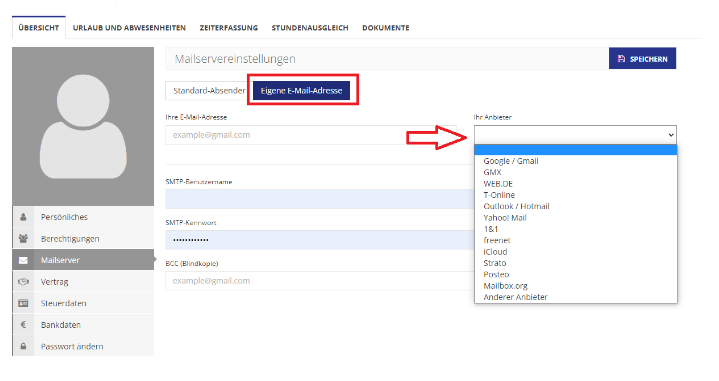This screenshot has width=719, height=381.
Task: Click the euro icon beside Bankdaten
Action: (x=23, y=325)
